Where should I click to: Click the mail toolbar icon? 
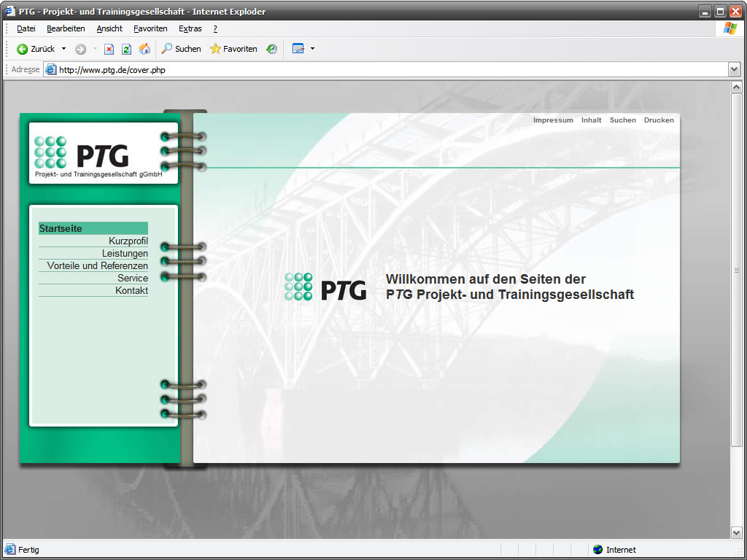click(298, 49)
